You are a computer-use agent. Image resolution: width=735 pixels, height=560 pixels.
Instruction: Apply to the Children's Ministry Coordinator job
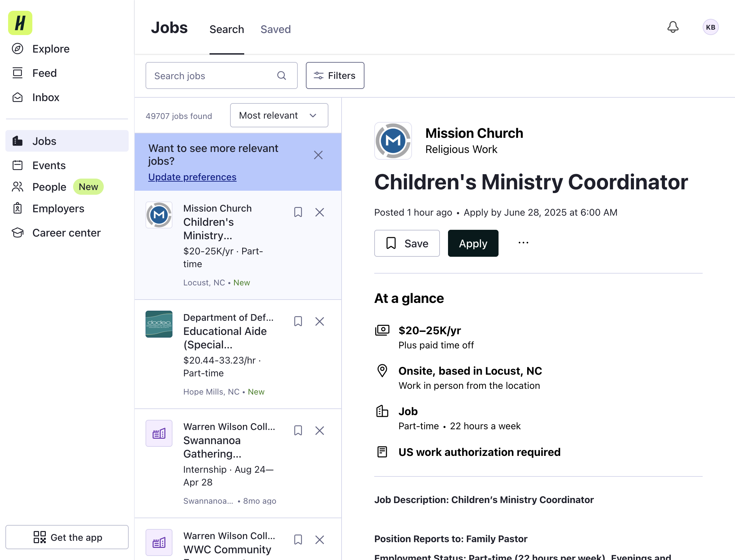point(473,243)
